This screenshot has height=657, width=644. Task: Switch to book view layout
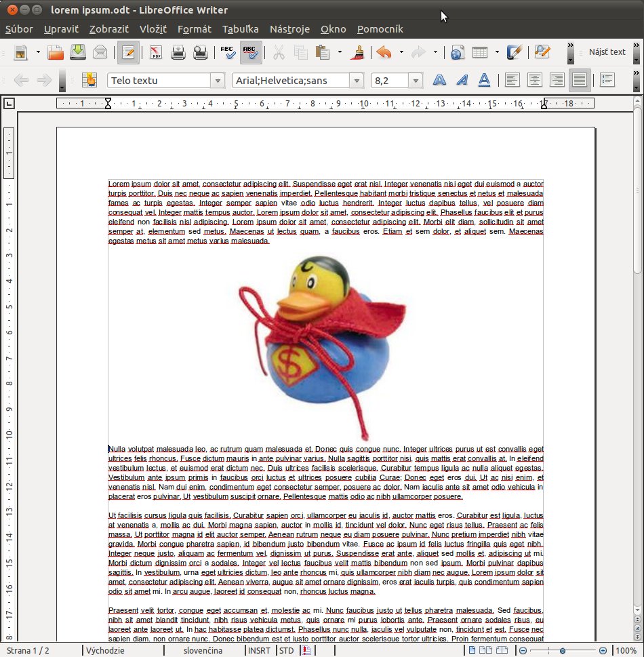point(502,650)
